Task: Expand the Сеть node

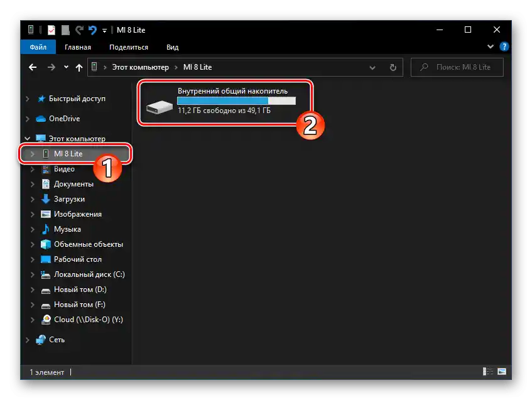Action: pyautogui.click(x=28, y=340)
